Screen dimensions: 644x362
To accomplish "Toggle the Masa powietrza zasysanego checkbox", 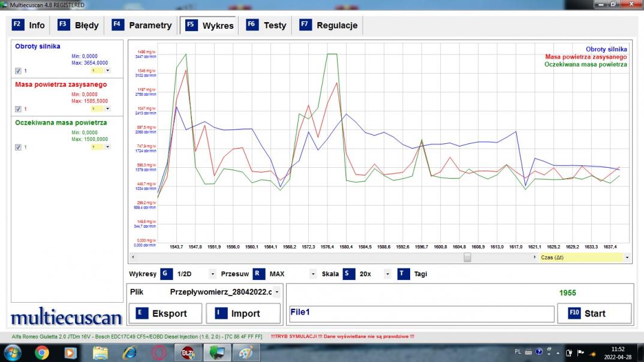I will 18,109.
